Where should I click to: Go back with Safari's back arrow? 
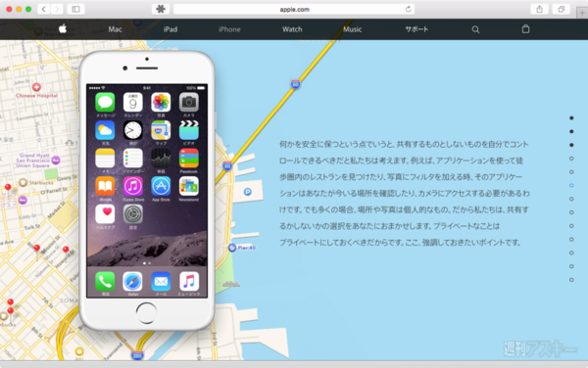point(44,9)
